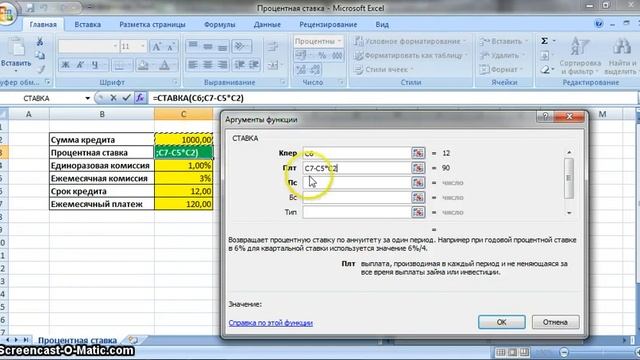
Task: Open Форматировать как таблицу menu
Action: click(410, 56)
